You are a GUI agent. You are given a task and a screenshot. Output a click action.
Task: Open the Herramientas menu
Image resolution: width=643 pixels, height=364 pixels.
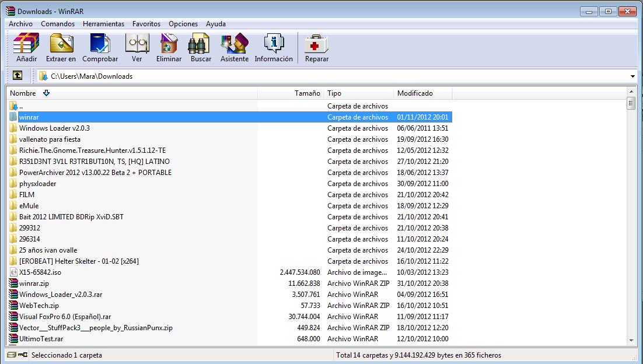(103, 24)
